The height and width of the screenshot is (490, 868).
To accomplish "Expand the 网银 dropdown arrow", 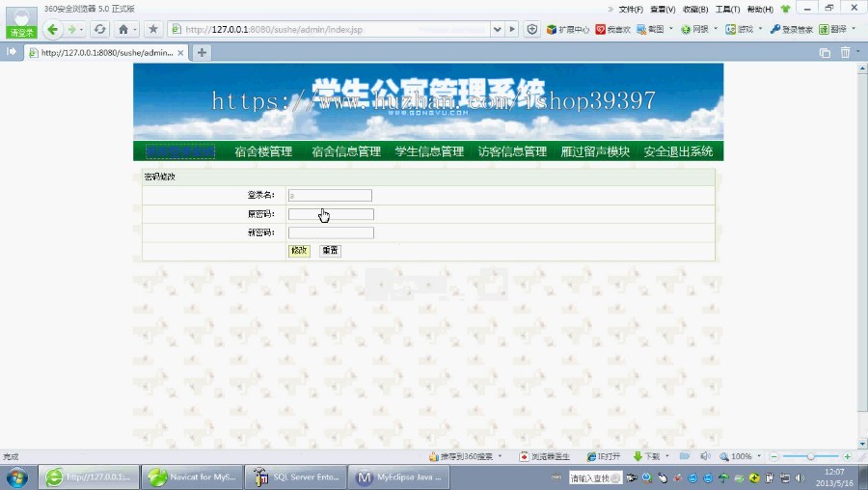I will coord(716,28).
